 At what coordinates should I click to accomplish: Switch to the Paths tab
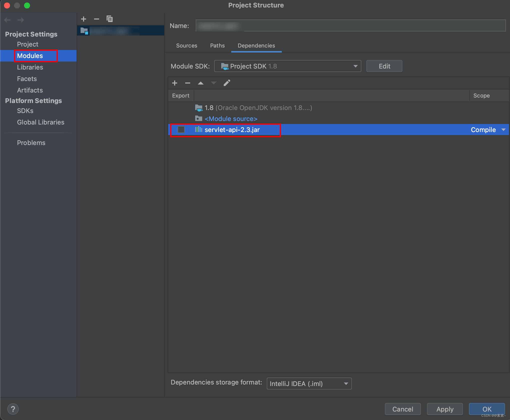tap(217, 45)
